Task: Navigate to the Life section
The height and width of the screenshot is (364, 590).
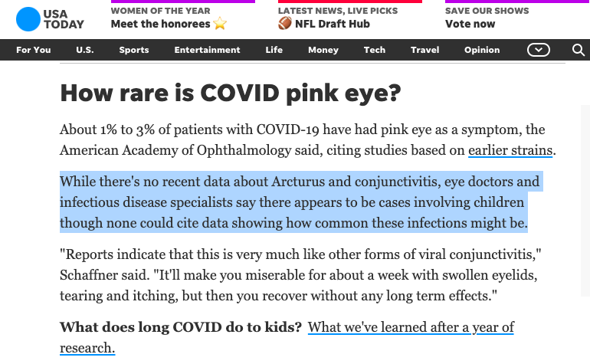Action: tap(274, 50)
